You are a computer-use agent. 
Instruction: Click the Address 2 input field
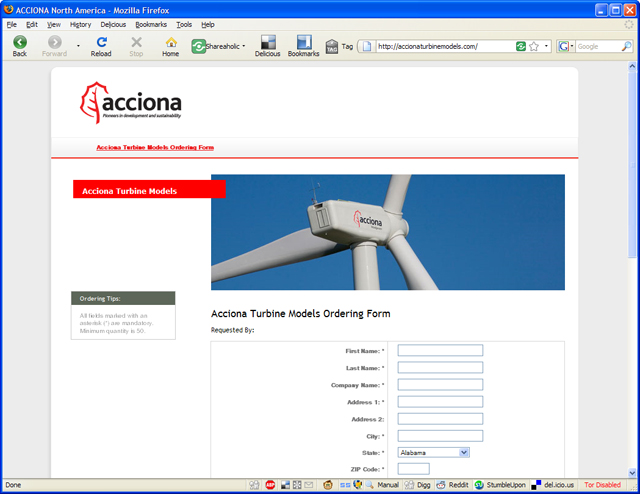point(440,419)
